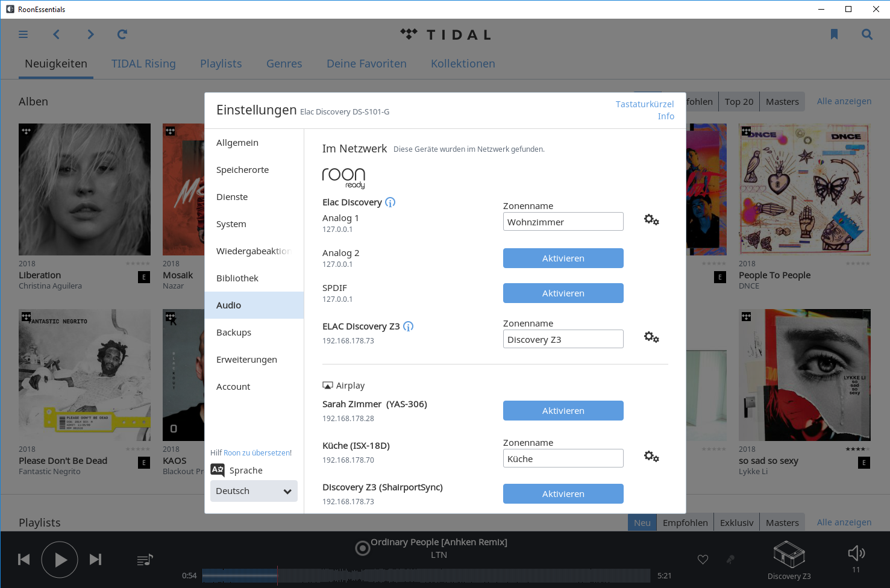
Task: Open Deine Favoriten tab
Action: [366, 64]
